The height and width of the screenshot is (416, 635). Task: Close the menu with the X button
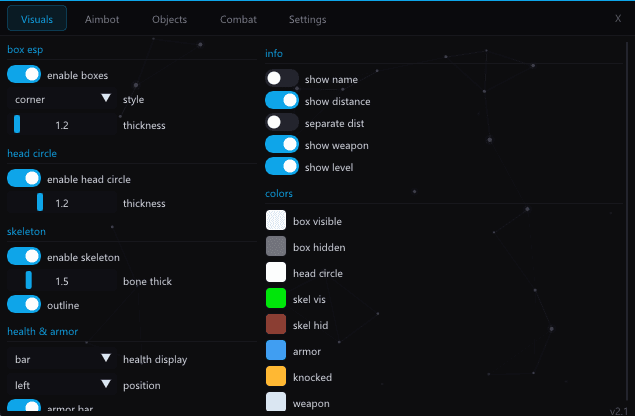coord(617,18)
